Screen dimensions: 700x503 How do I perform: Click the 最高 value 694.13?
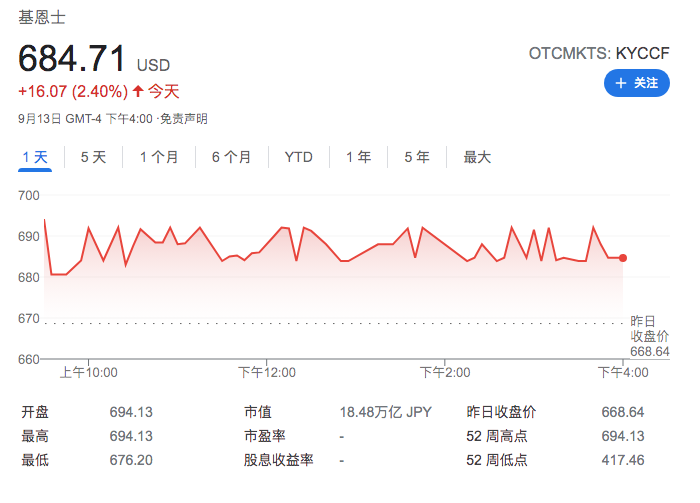131,436
